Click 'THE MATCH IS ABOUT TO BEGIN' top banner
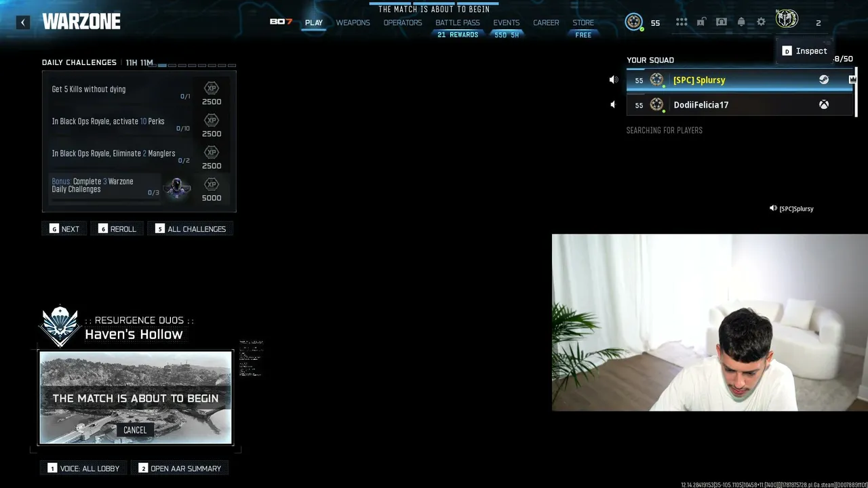This screenshot has height=488, width=868. 434,9
